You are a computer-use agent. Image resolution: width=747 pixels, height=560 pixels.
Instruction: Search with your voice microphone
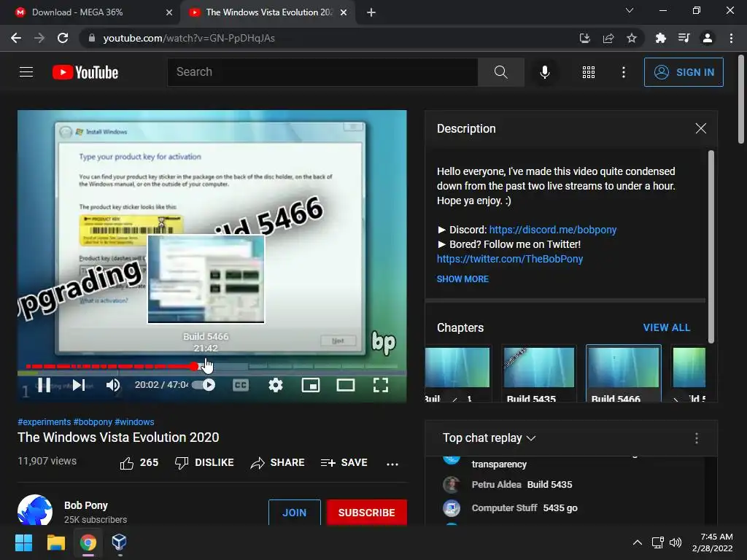[x=544, y=72]
